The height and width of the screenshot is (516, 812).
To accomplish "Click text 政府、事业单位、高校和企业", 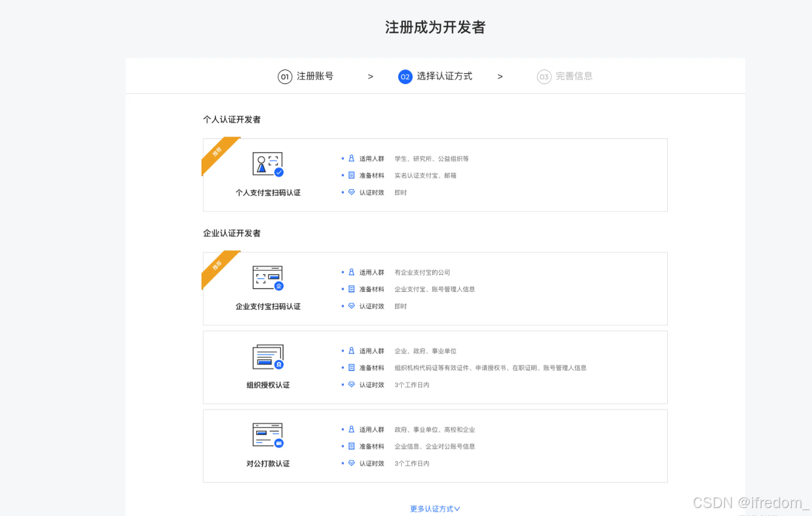I will point(435,429).
